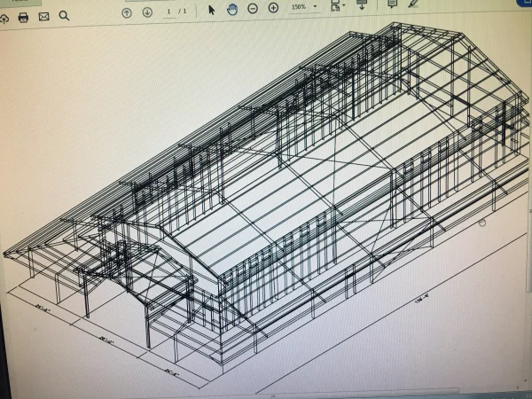Add a comment with note icon
The height and width of the screenshot is (399, 532).
pyautogui.click(x=392, y=4)
